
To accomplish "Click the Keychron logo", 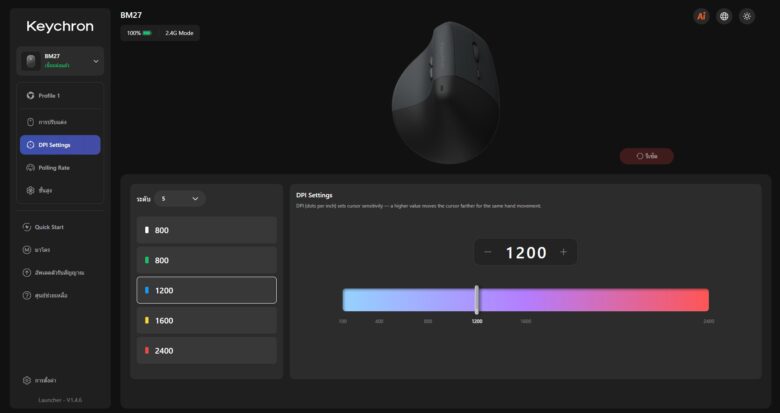I will pyautogui.click(x=60, y=26).
